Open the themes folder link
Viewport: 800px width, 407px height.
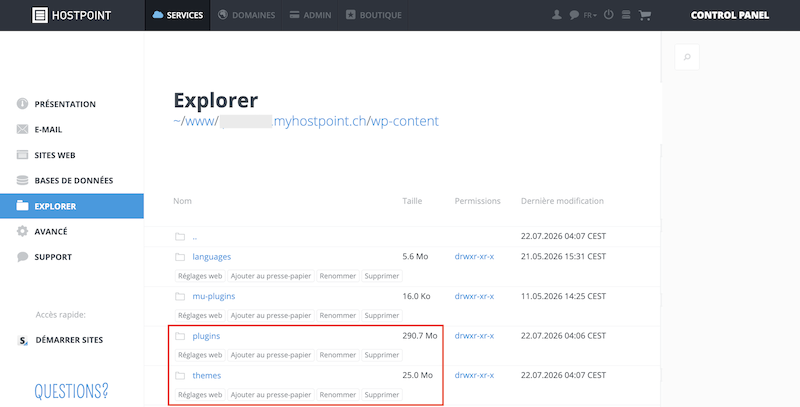tap(207, 375)
